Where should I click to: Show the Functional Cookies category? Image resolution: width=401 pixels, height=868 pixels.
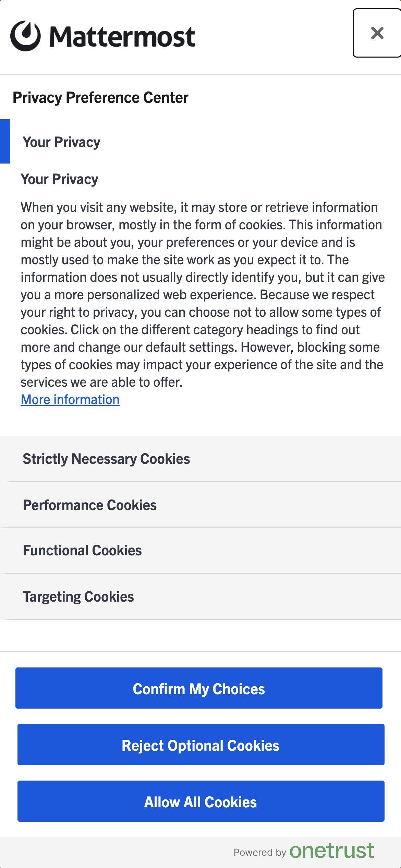click(x=82, y=551)
